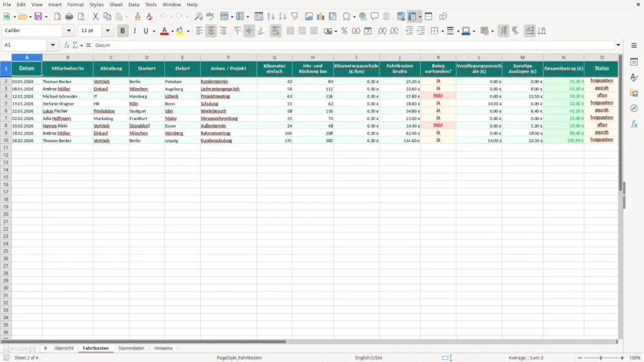Open the Data menu
Screen dimensions: 644x362
[133, 4]
